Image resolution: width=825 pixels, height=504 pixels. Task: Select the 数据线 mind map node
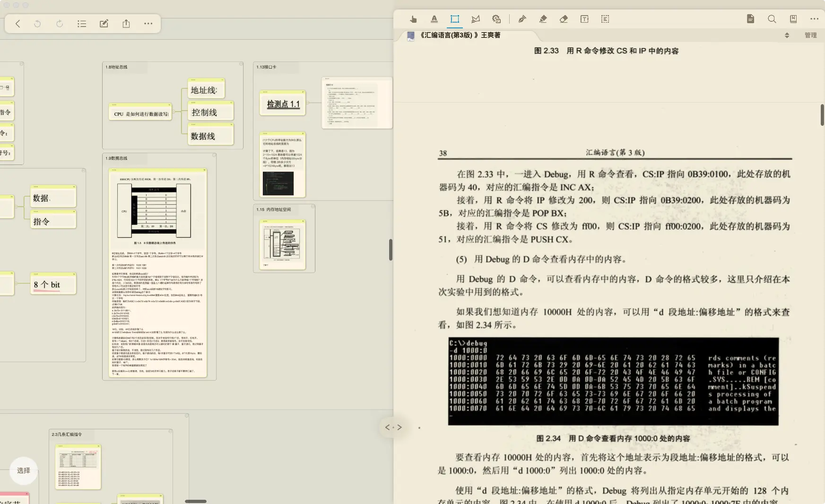(211, 135)
